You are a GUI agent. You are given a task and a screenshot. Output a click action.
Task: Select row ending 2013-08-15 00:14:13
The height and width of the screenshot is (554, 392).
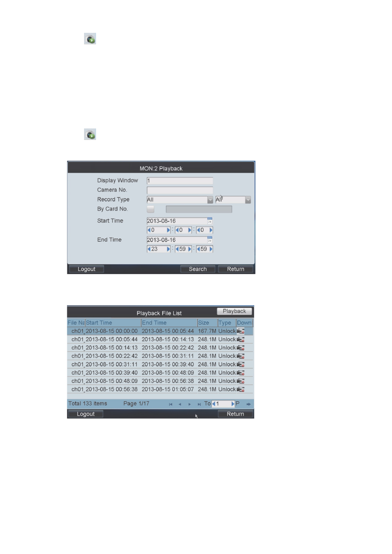coord(160,339)
